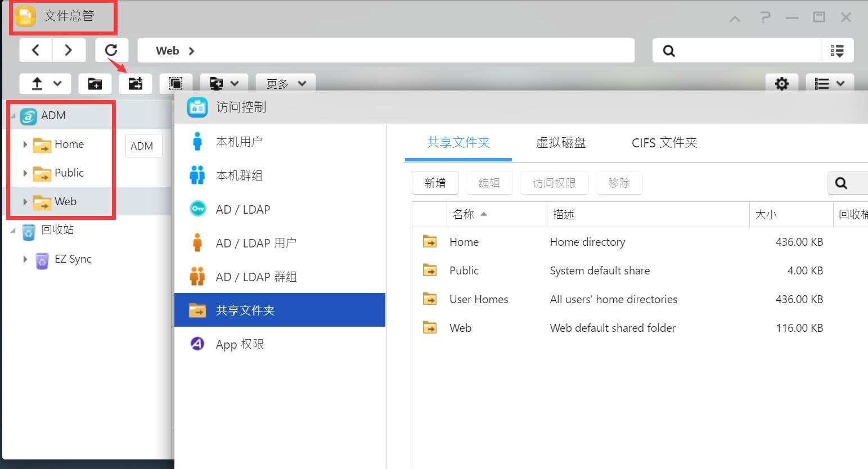Click the 移除 button
Viewport: 868px width, 469px height.
point(619,182)
